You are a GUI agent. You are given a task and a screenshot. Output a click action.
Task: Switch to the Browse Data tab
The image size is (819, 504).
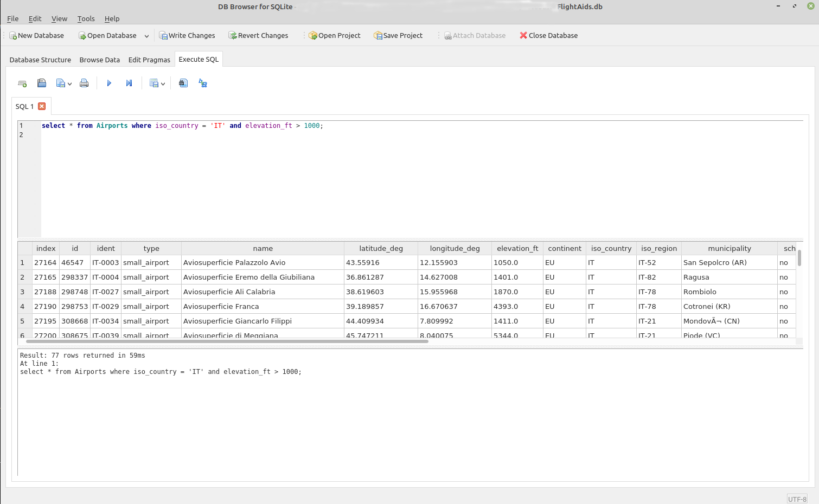click(99, 60)
